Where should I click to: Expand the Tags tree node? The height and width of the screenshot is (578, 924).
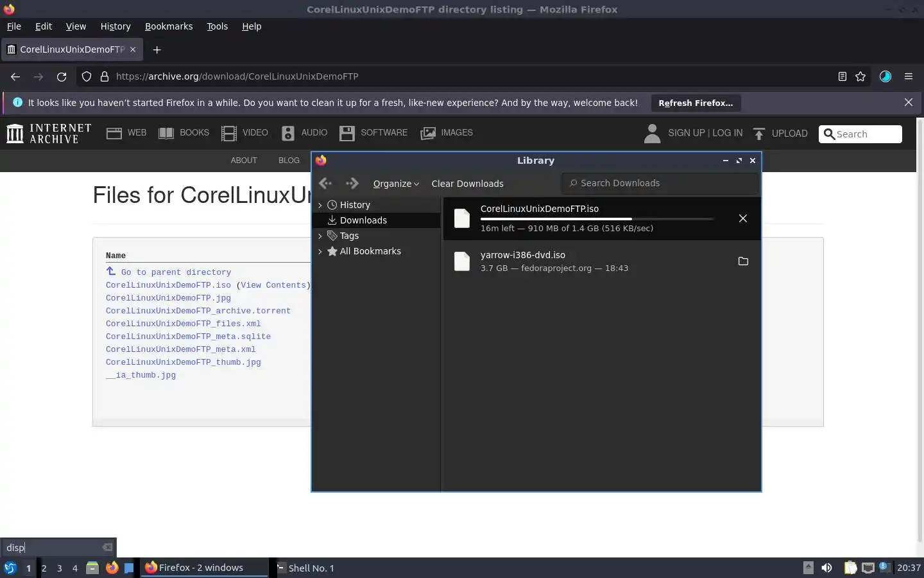(320, 236)
